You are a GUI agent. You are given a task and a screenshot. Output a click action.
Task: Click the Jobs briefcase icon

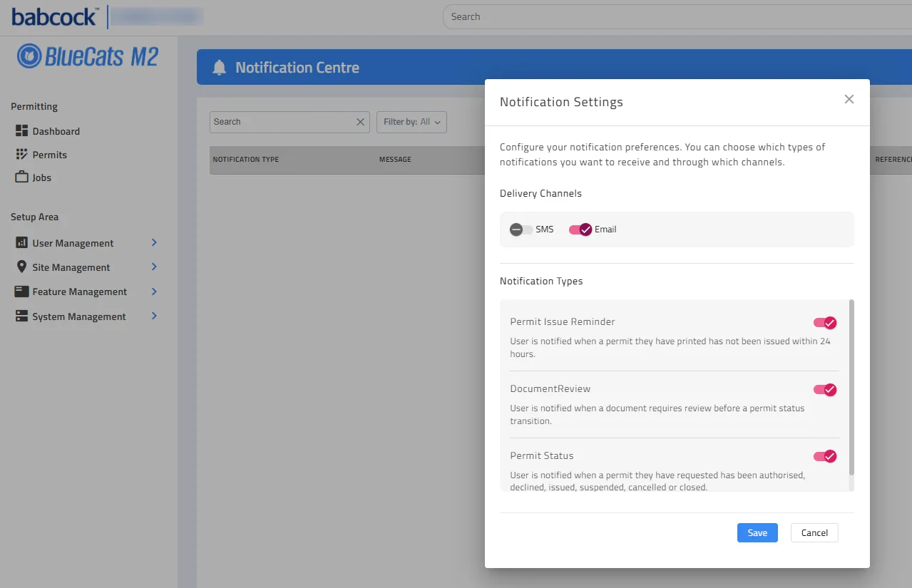pyautogui.click(x=21, y=177)
